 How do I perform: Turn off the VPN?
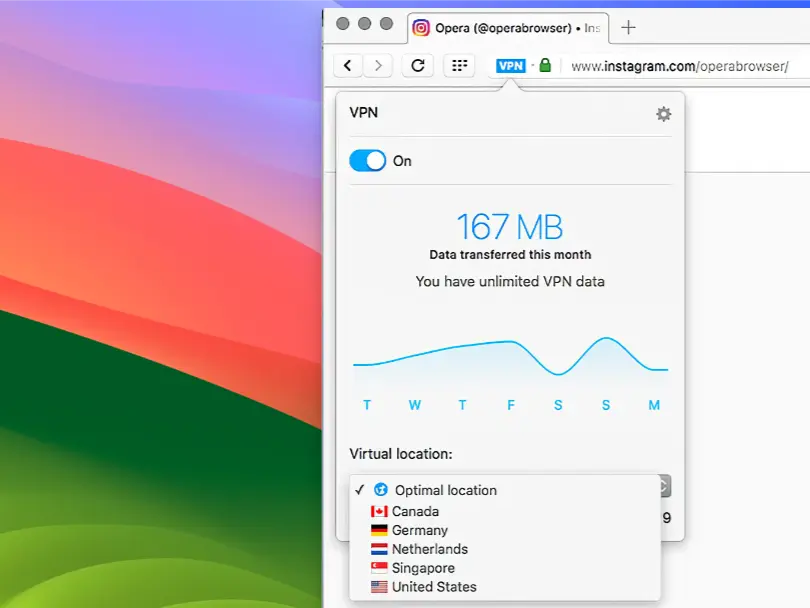[367, 160]
